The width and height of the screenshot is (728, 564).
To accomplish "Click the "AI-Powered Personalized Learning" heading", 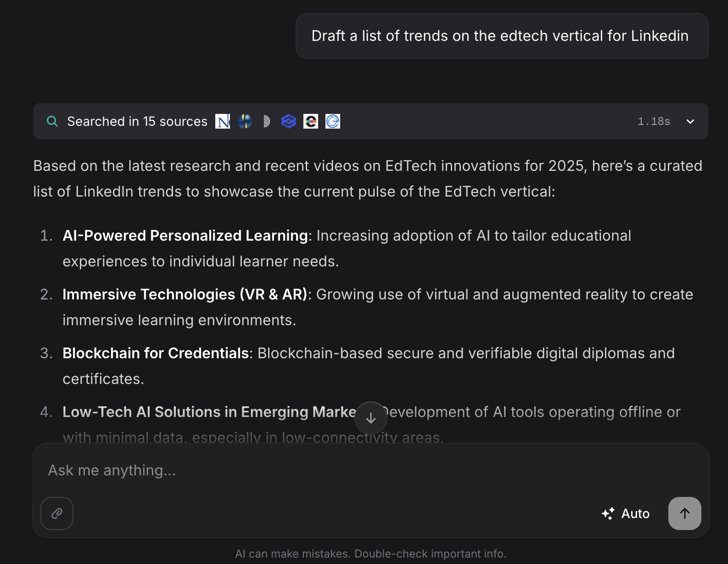I will point(185,236).
